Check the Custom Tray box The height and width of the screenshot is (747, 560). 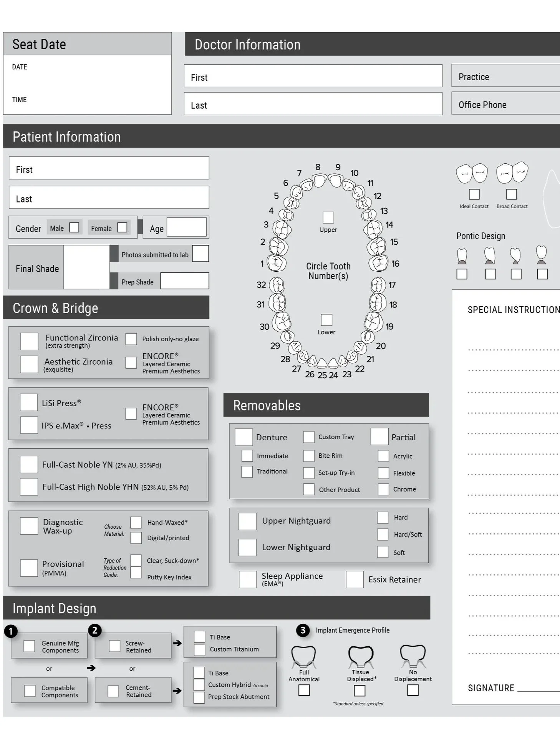pyautogui.click(x=309, y=437)
